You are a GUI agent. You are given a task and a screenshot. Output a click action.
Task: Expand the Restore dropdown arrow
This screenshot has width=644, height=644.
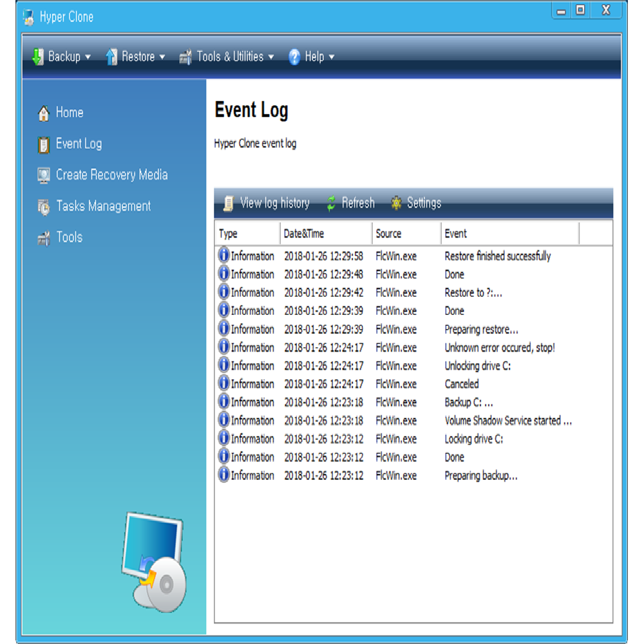[x=162, y=57]
